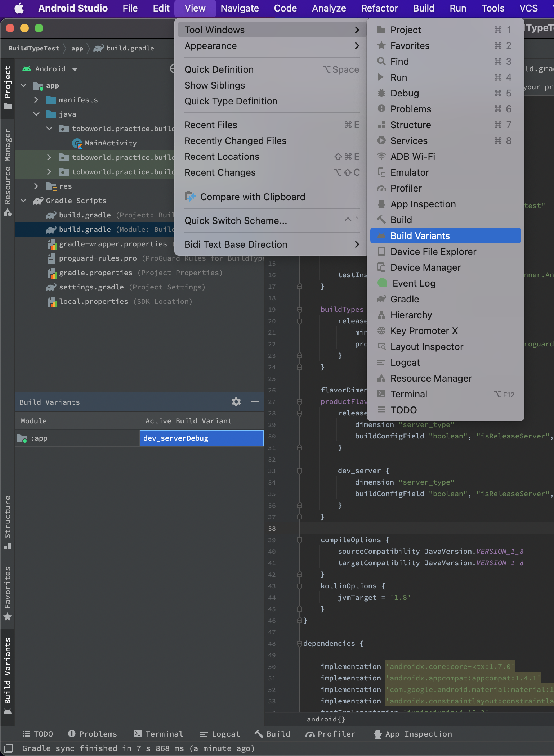Expand the res folder

(36, 186)
